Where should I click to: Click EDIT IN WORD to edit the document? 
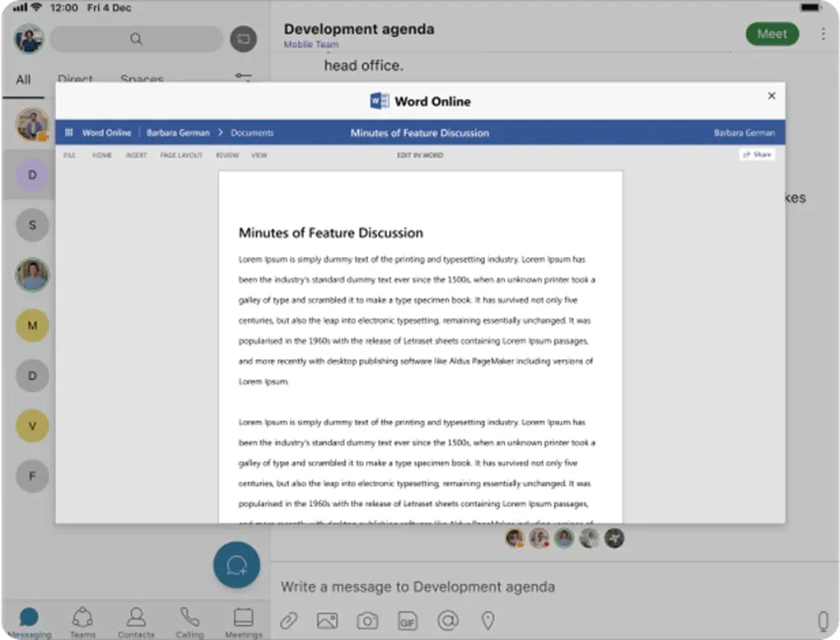pyautogui.click(x=420, y=156)
